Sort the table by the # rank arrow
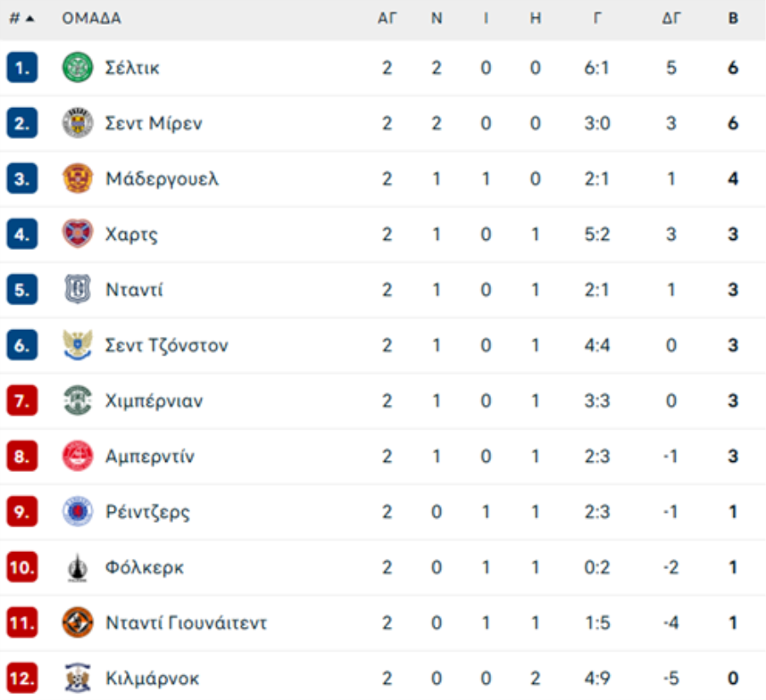Viewport: 766px width, 700px height. coord(22,19)
